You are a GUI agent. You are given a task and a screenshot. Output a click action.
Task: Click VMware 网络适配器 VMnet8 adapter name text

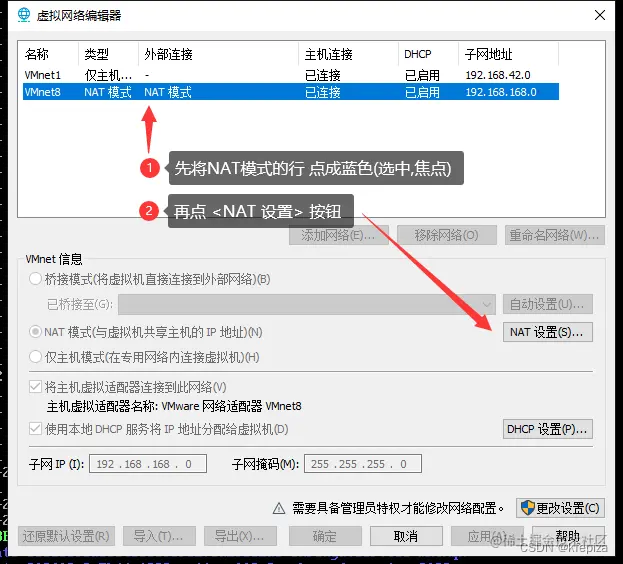(232, 406)
